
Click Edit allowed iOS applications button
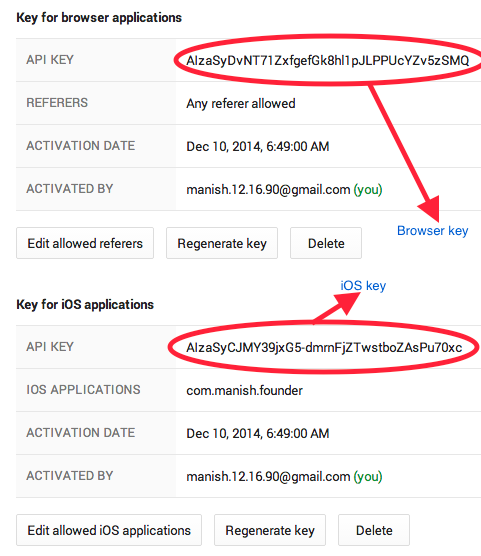(109, 530)
